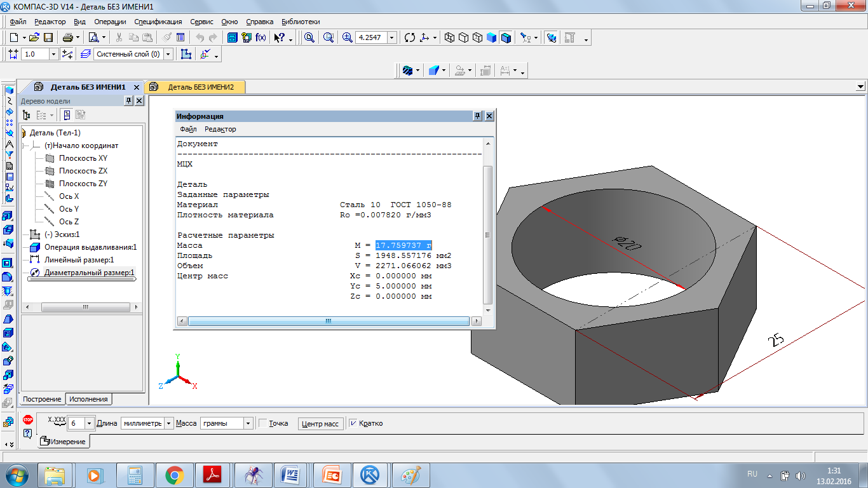Select Плоскость ZX in the model tree
Viewport: 868px width, 488px height.
pyautogui.click(x=83, y=171)
